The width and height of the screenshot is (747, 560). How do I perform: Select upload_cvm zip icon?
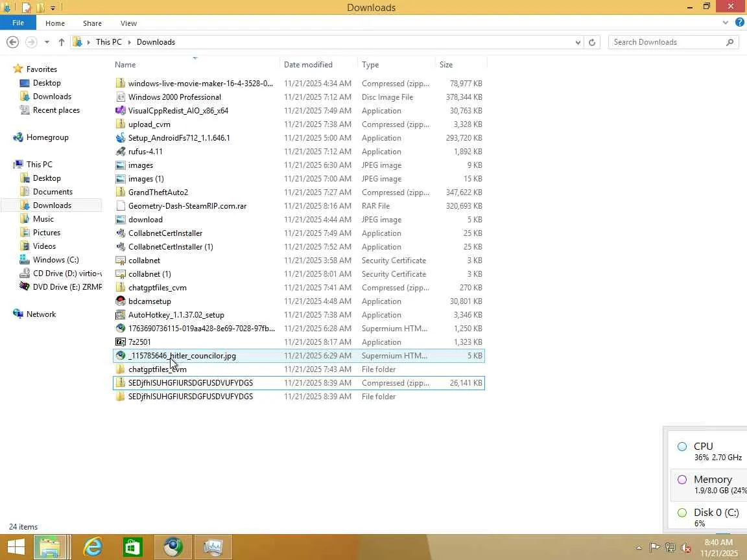point(121,124)
